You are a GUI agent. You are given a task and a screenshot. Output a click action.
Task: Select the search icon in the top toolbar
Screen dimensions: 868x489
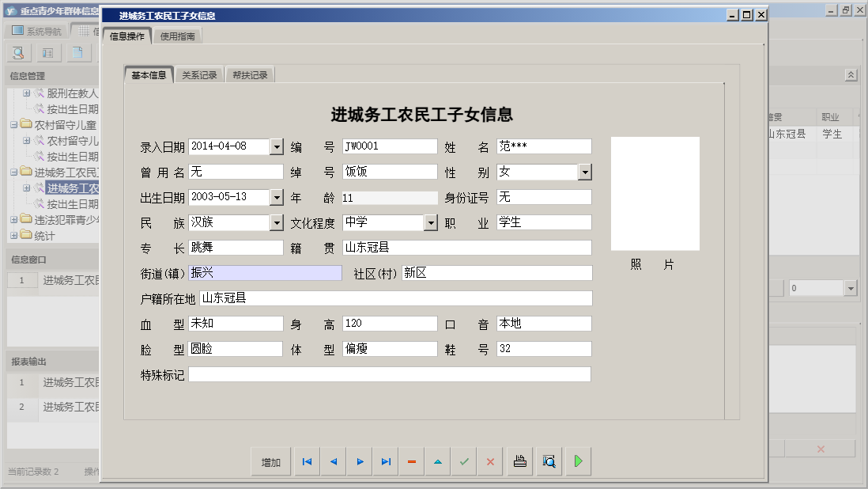click(x=17, y=52)
